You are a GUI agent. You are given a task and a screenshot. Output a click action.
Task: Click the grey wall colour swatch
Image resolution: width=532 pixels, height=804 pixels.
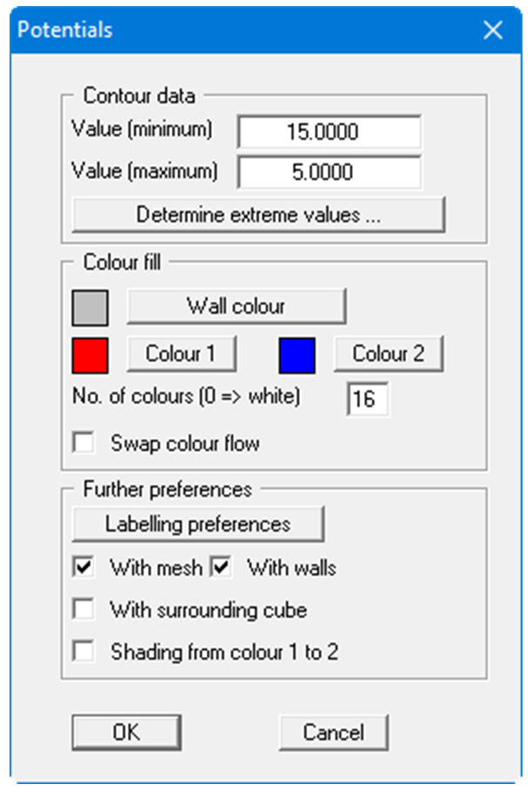90,306
